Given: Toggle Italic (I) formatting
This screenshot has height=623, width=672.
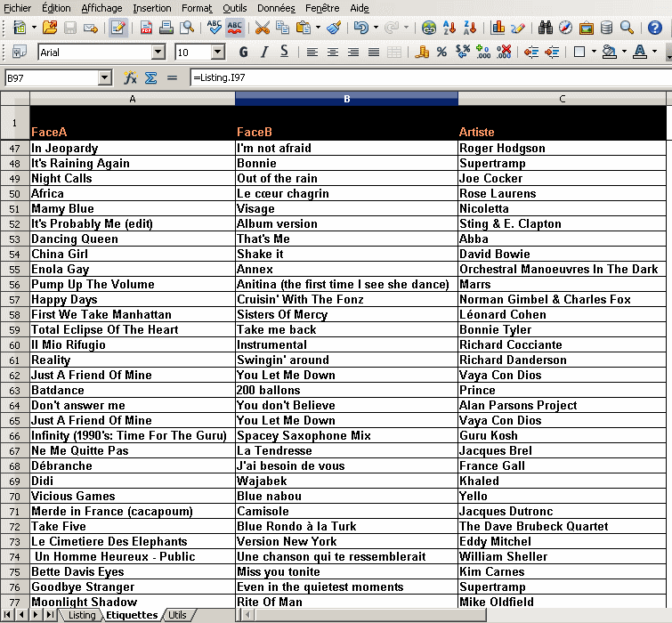Looking at the screenshot, I should click(264, 53).
